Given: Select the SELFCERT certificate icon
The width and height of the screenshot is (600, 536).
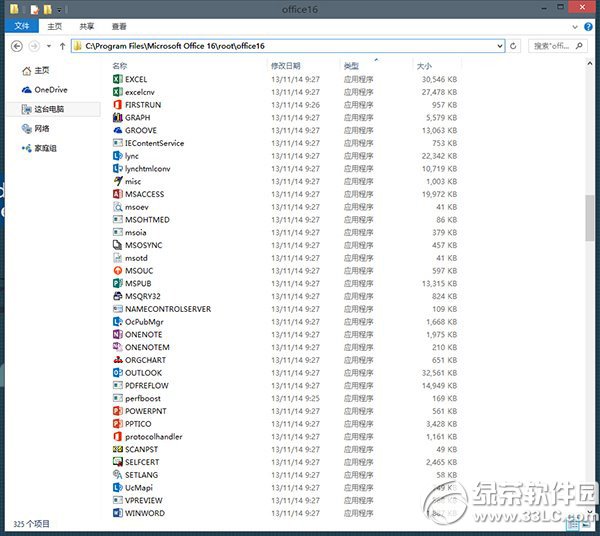Looking at the screenshot, I should [117, 462].
